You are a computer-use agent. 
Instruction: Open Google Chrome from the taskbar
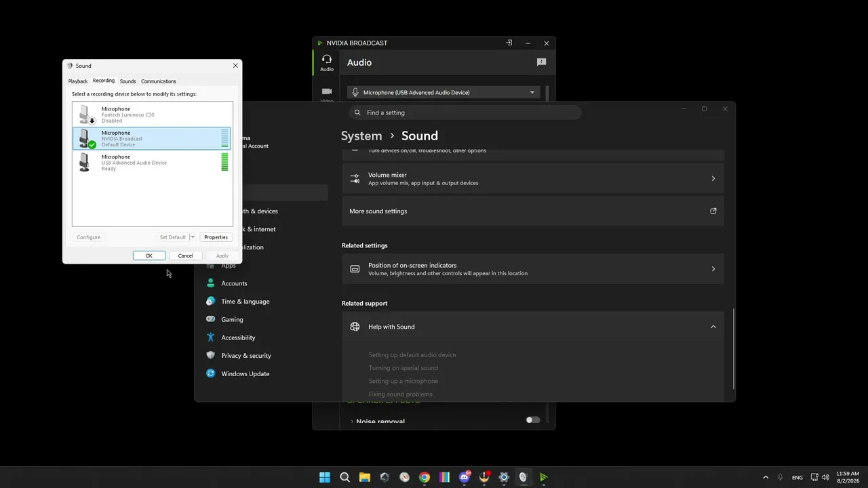pos(425,477)
